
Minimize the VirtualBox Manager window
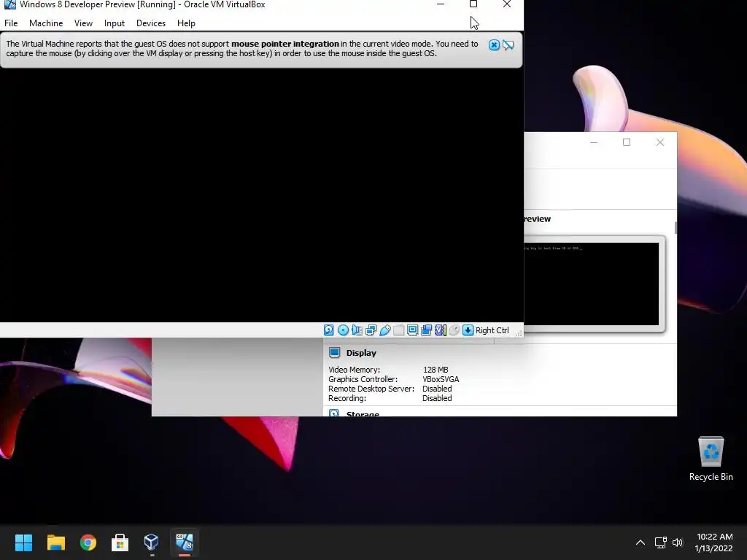click(594, 142)
